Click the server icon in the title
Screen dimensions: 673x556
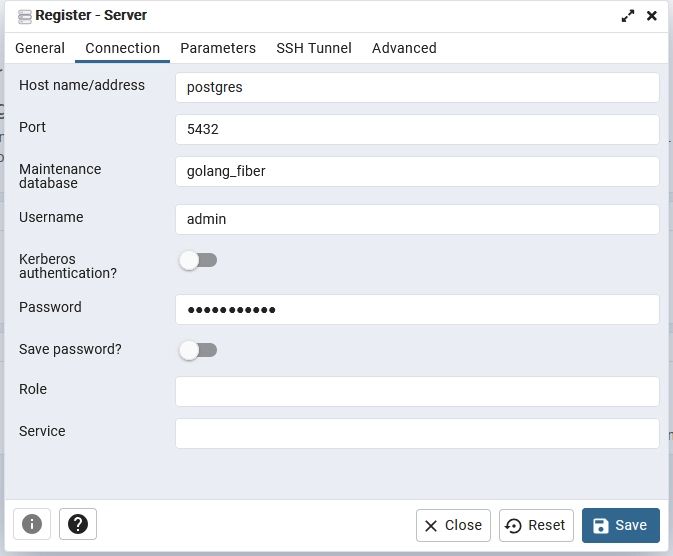pyautogui.click(x=24, y=16)
